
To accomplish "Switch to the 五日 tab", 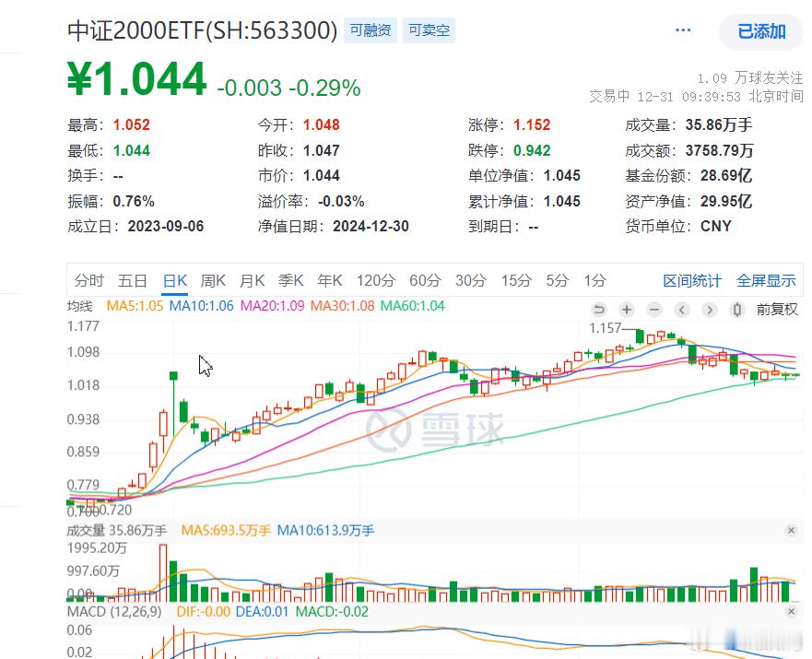I will click(x=133, y=280).
